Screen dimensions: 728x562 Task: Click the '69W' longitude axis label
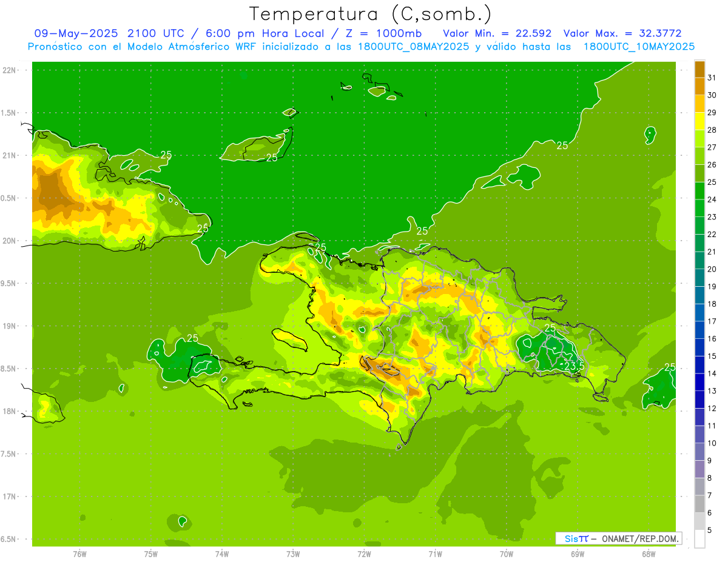(x=578, y=554)
